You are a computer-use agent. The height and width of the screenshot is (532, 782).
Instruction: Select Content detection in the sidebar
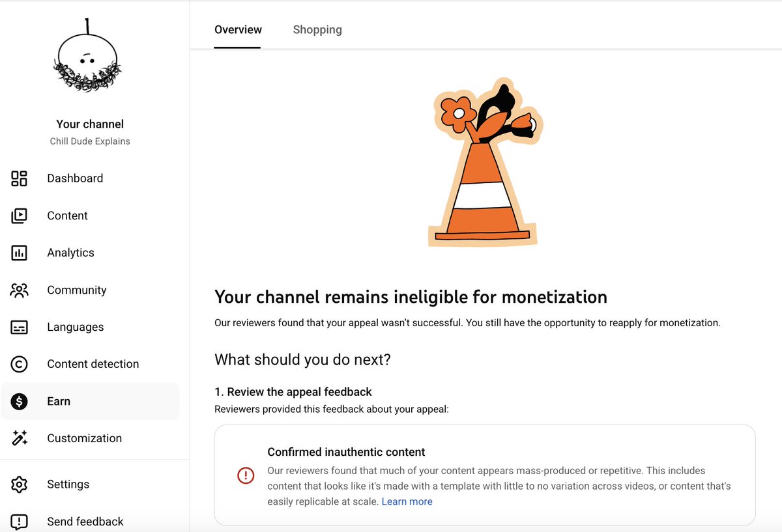click(x=93, y=364)
